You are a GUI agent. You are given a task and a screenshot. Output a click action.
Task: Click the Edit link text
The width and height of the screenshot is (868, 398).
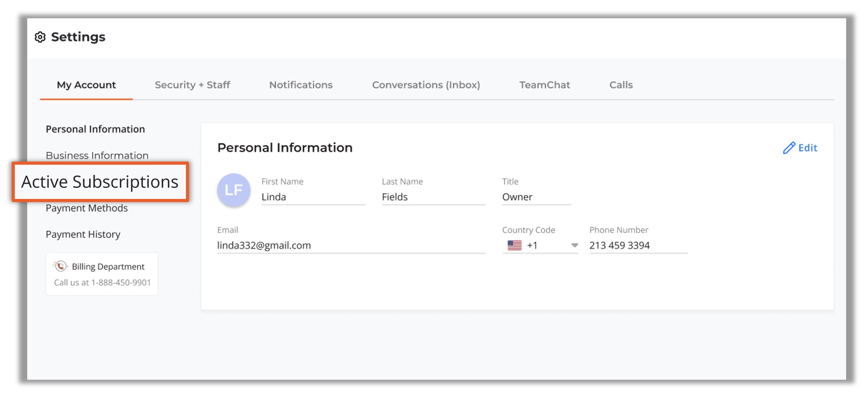click(x=807, y=148)
